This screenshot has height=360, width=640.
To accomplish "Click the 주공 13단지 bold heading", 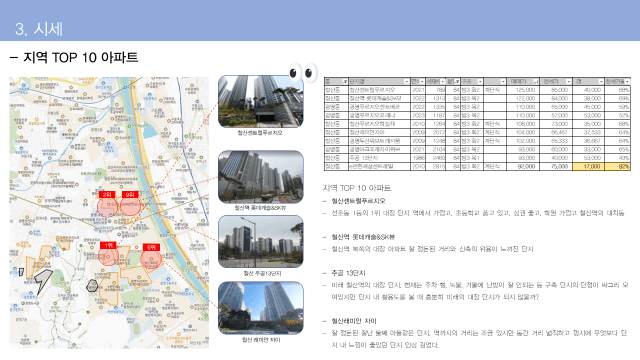I will (348, 273).
